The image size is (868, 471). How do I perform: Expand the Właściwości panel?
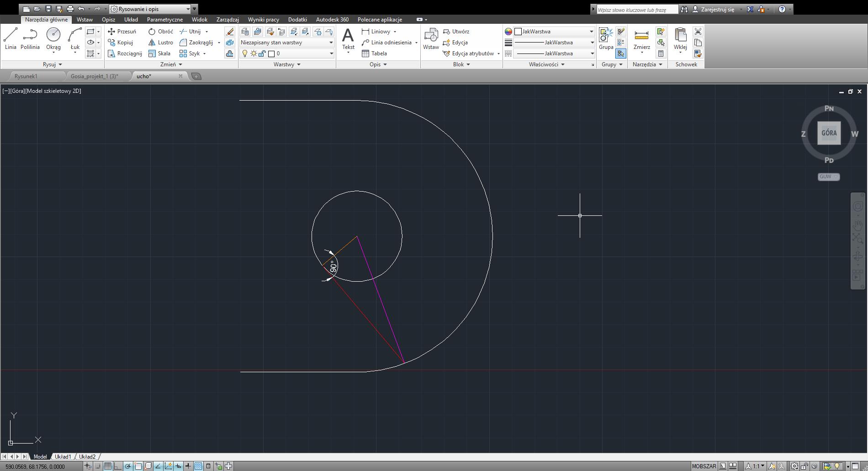click(547, 64)
